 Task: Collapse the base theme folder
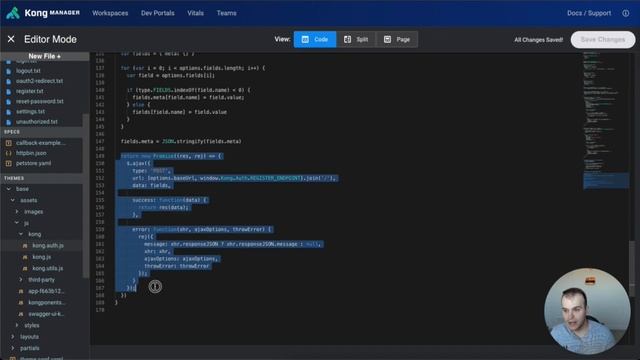(9, 189)
